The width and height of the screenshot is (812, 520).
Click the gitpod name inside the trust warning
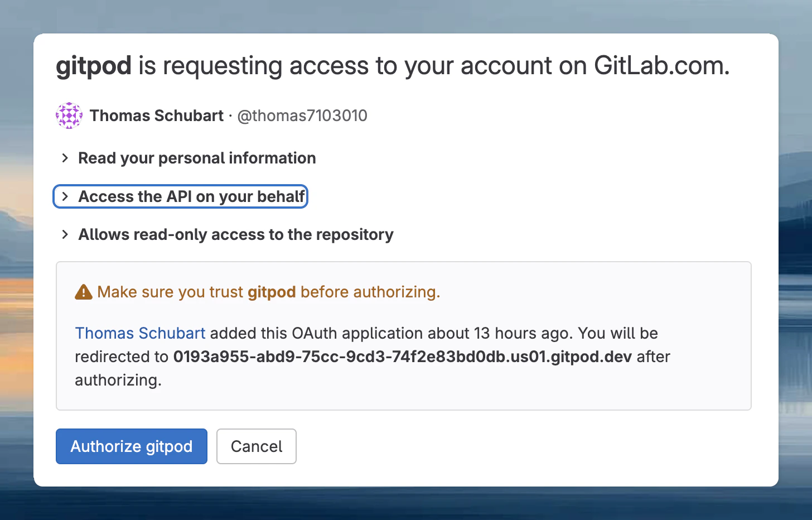pyautogui.click(x=270, y=291)
